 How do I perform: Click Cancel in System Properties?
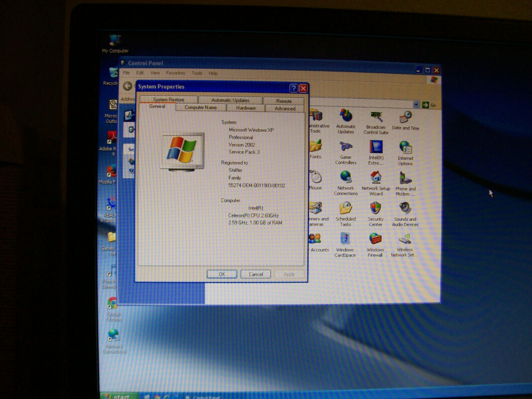256,274
